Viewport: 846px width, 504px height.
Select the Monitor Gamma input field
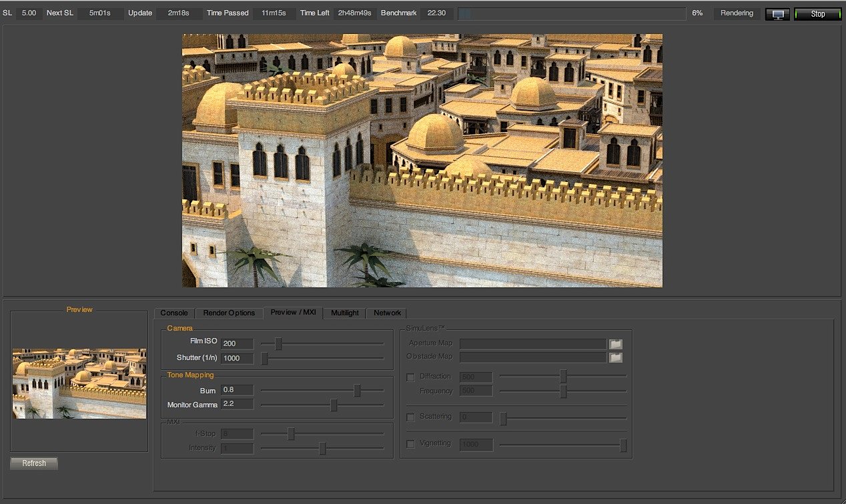[x=237, y=404]
